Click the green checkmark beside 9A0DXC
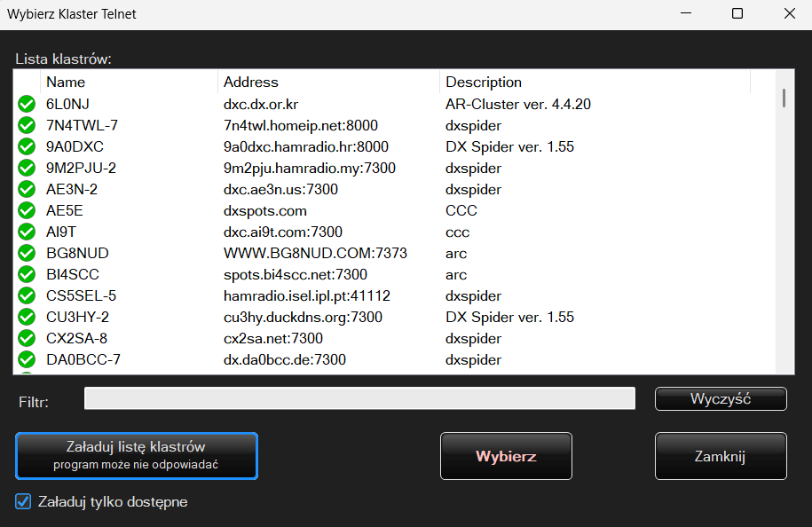The image size is (812, 527). coord(27,147)
